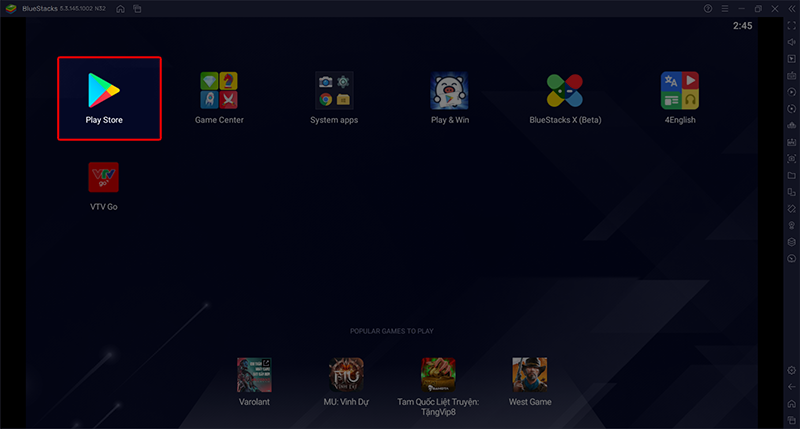
Task: Click the home icon in the title bar
Action: tap(120, 9)
